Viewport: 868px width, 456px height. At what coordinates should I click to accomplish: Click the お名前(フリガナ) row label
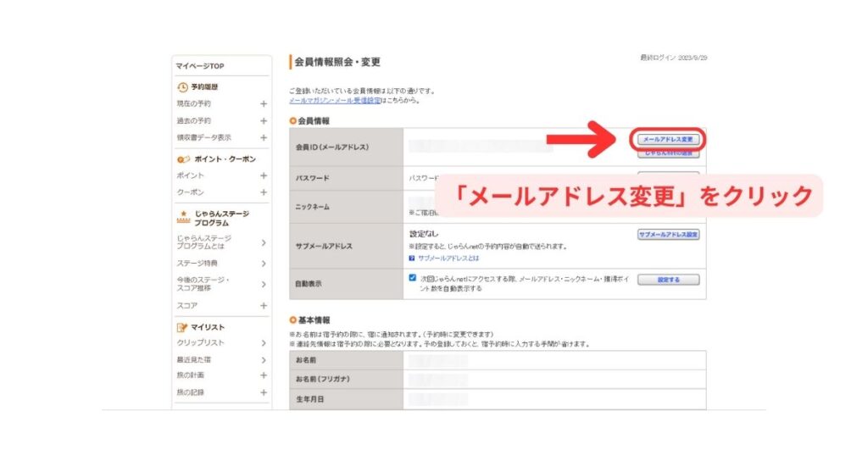point(323,380)
